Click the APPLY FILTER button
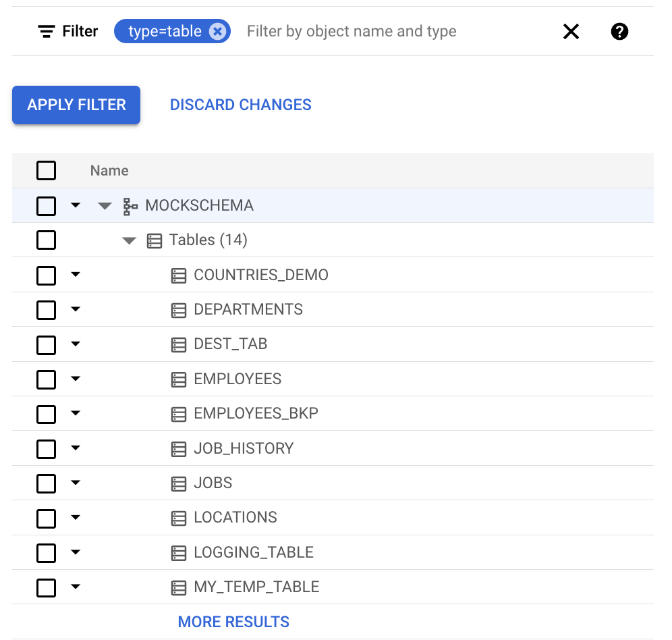Viewport: 672px width, 640px height. pos(76,105)
